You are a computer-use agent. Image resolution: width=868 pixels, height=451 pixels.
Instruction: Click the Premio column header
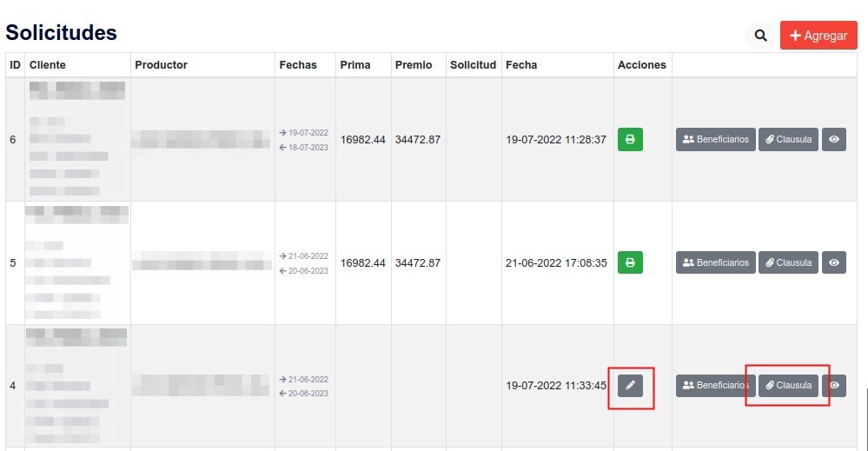tap(414, 65)
